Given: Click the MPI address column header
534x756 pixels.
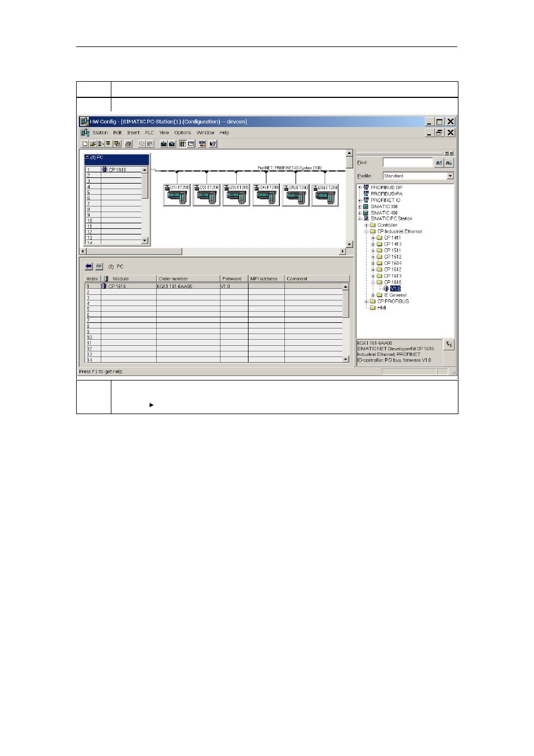Looking at the screenshot, I should tap(266, 279).
